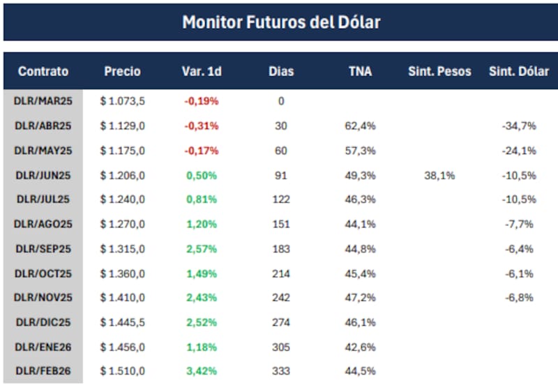Click the DLR/JUN25 contract cell
Viewport: 558px width, 392px height.
click(x=43, y=175)
